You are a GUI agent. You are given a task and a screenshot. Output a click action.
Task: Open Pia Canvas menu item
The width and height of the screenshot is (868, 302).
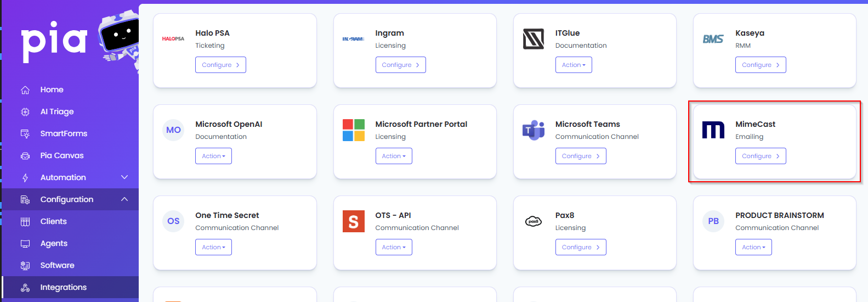pyautogui.click(x=62, y=155)
